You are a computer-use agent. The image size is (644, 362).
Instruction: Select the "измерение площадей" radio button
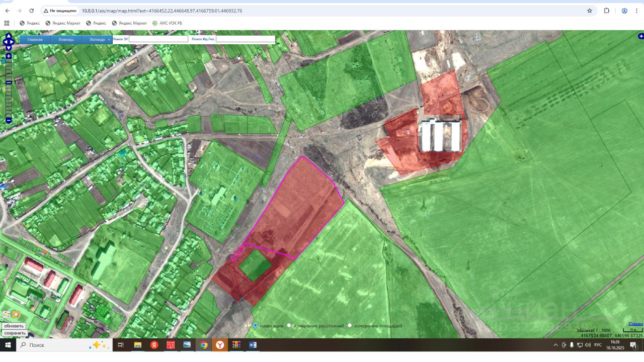pos(350,326)
